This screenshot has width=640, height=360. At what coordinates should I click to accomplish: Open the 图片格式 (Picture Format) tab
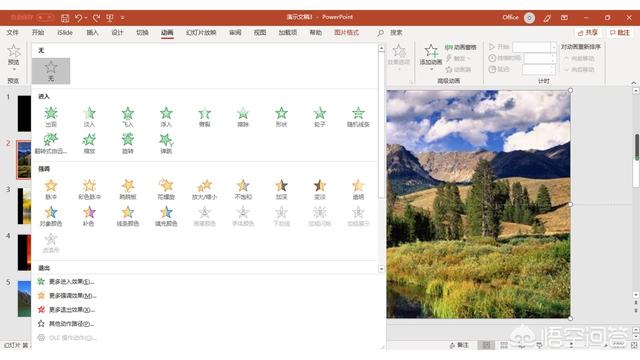coord(347,33)
